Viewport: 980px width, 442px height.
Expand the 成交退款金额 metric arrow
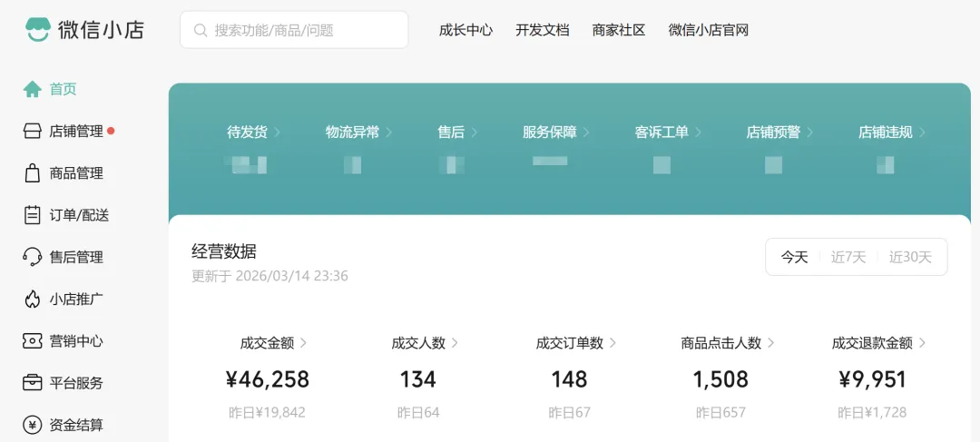coord(923,343)
